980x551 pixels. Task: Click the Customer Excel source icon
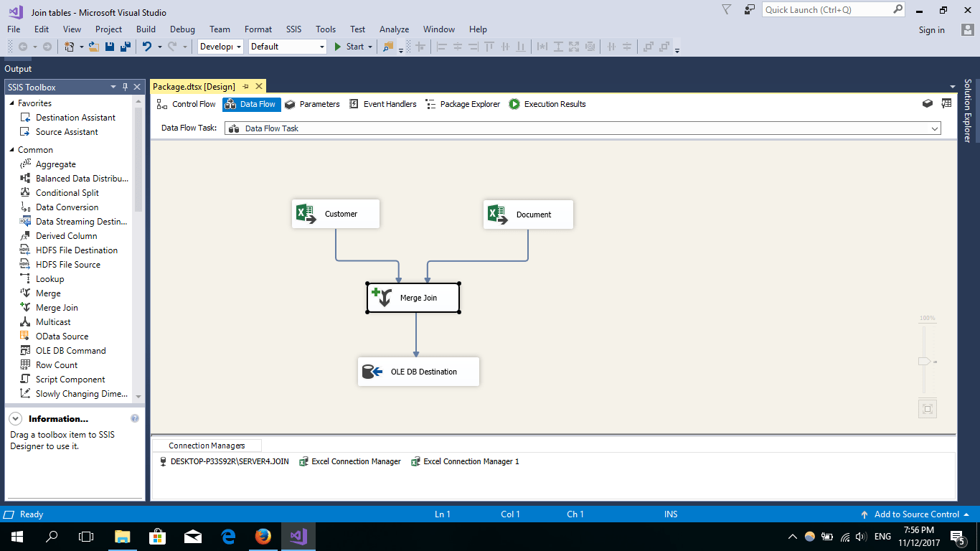(306, 214)
